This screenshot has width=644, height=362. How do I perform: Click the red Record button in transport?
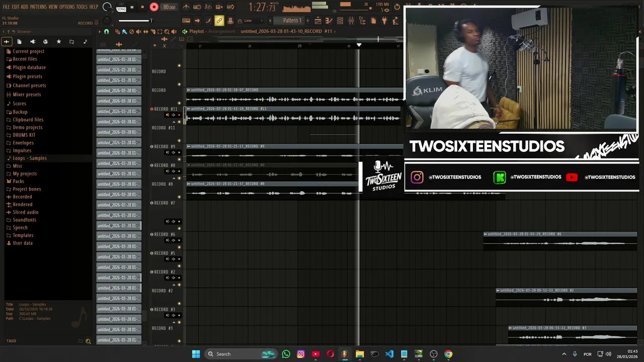pyautogui.click(x=154, y=7)
